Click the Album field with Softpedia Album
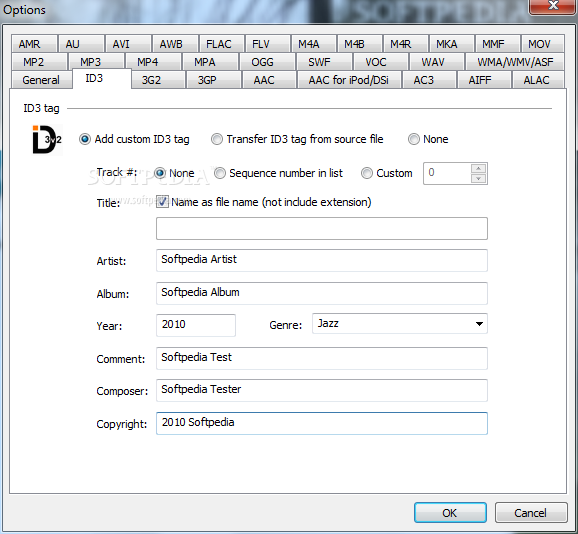578x534 pixels. 322,293
